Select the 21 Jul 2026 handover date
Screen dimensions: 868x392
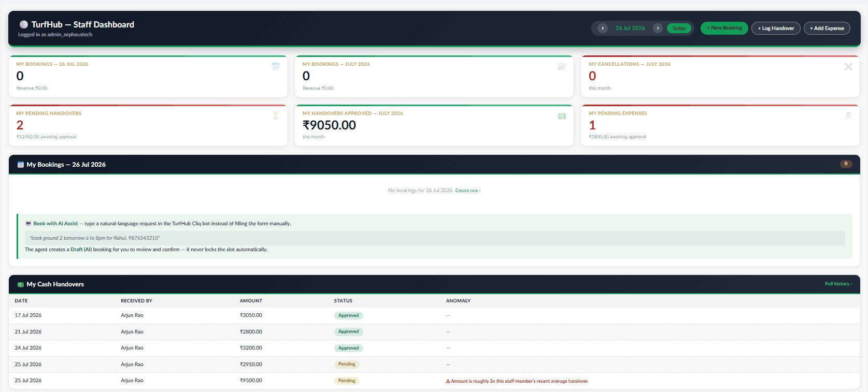click(x=28, y=332)
